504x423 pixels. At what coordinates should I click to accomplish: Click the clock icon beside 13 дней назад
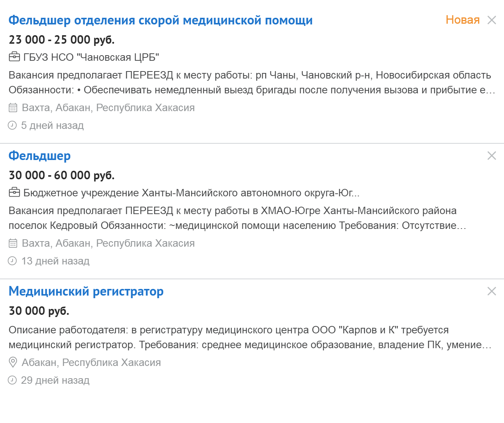coord(12,261)
